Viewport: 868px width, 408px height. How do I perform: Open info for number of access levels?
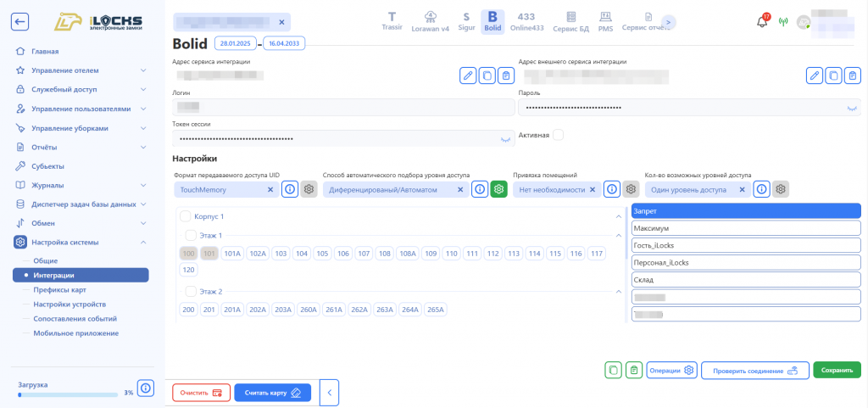pos(762,189)
